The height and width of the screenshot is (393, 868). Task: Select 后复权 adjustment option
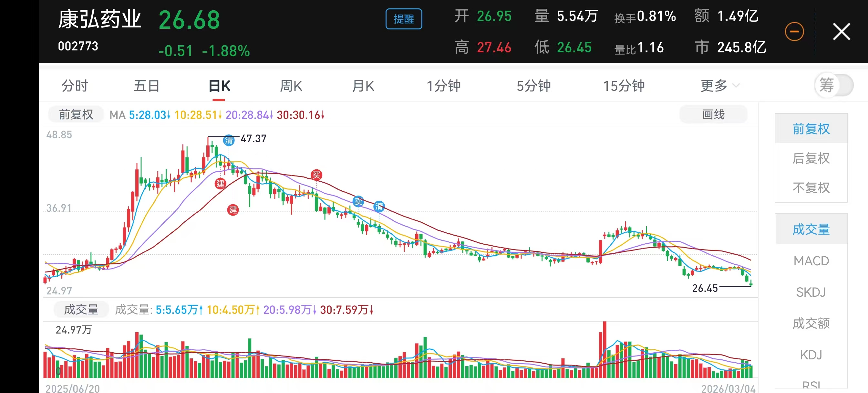811,158
